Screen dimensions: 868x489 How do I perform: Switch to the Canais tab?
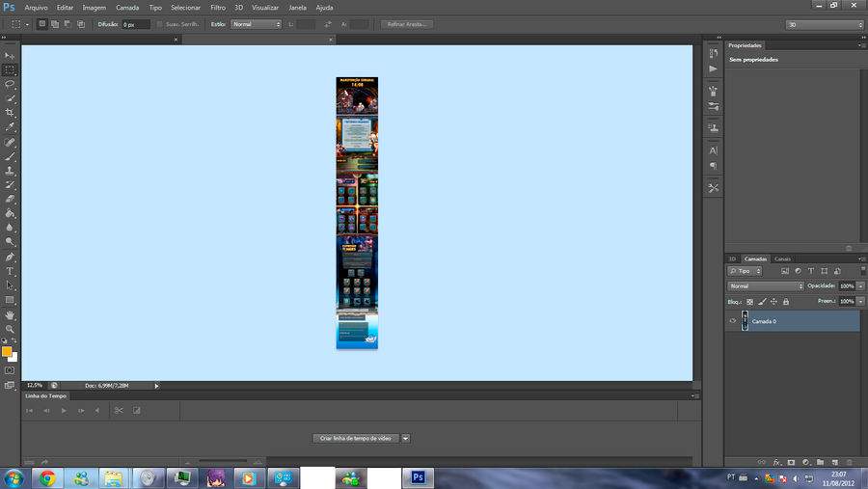pyautogui.click(x=782, y=259)
